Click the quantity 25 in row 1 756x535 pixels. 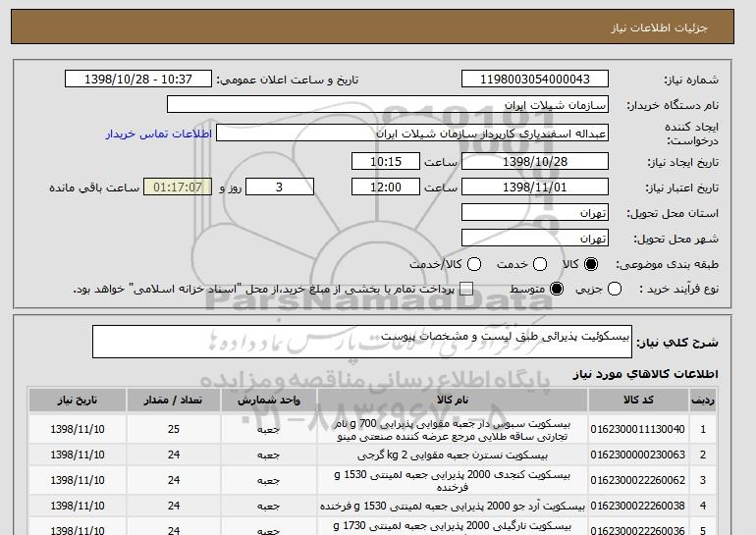[174, 429]
